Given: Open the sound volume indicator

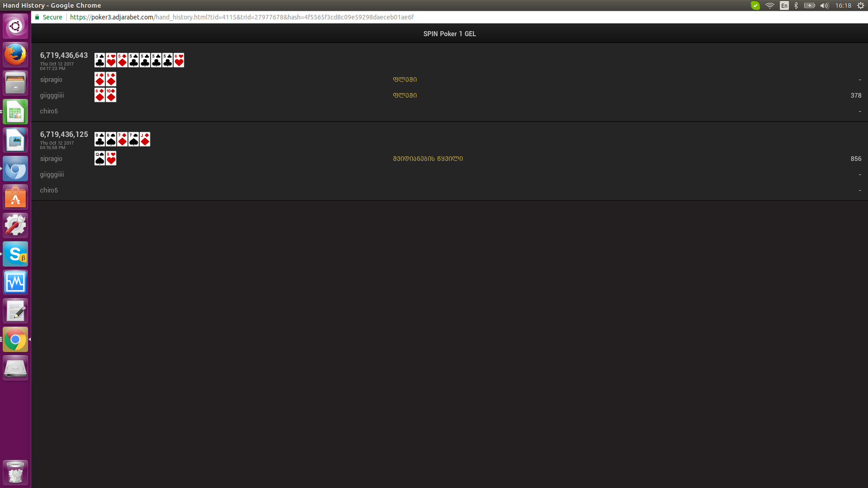Looking at the screenshot, I should [x=824, y=5].
